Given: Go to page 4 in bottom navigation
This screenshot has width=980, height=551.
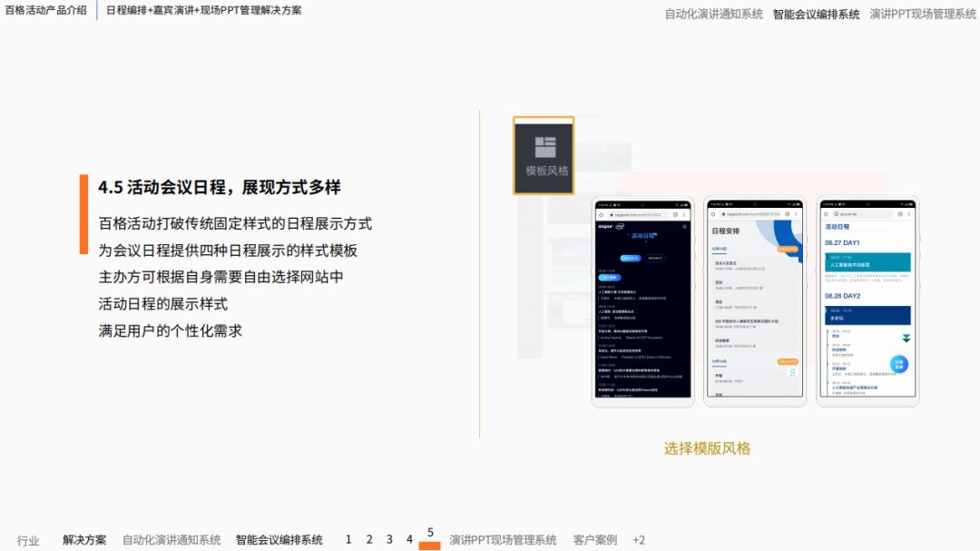Looking at the screenshot, I should coord(409,539).
